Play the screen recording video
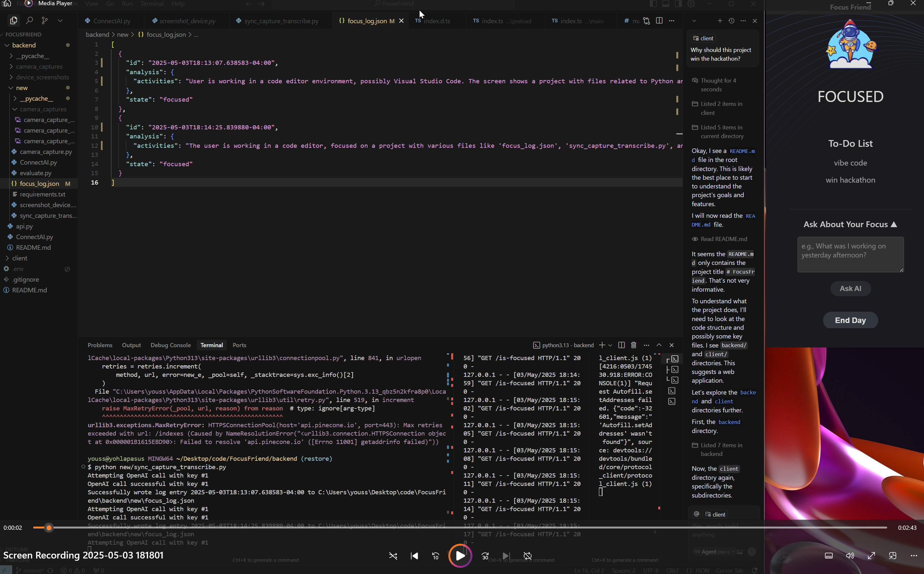The image size is (924, 574). pyautogui.click(x=460, y=556)
